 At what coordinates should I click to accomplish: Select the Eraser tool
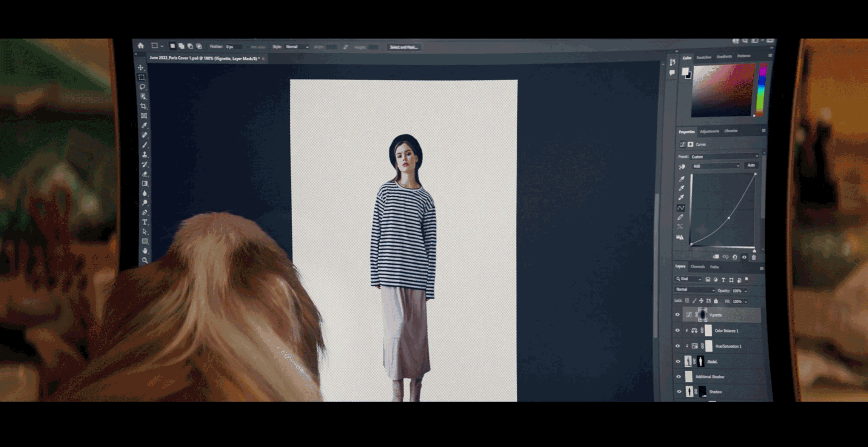pos(145,174)
